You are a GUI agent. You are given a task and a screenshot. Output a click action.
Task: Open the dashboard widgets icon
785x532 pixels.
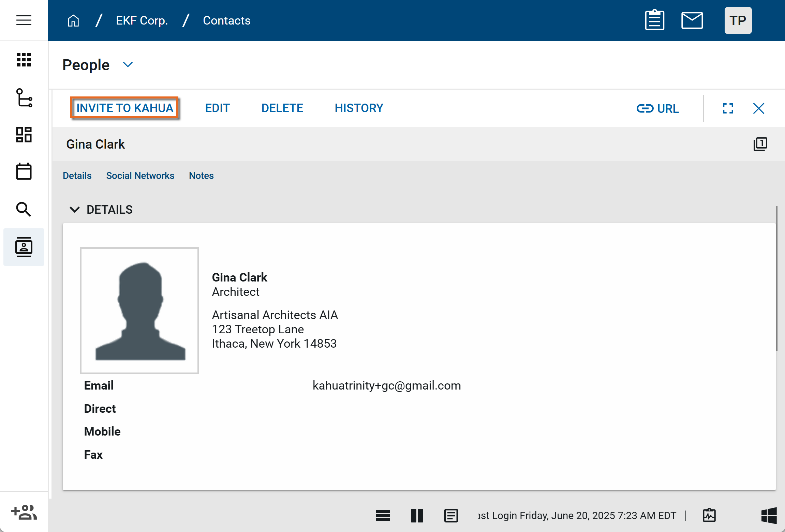24,135
